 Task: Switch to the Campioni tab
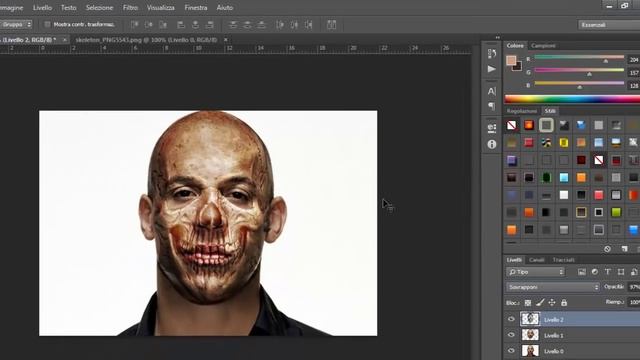pyautogui.click(x=543, y=46)
